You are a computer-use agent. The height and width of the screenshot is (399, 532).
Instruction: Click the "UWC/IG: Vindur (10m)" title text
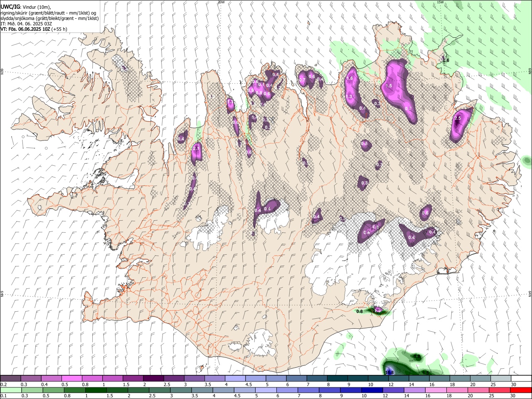[x=26, y=6]
